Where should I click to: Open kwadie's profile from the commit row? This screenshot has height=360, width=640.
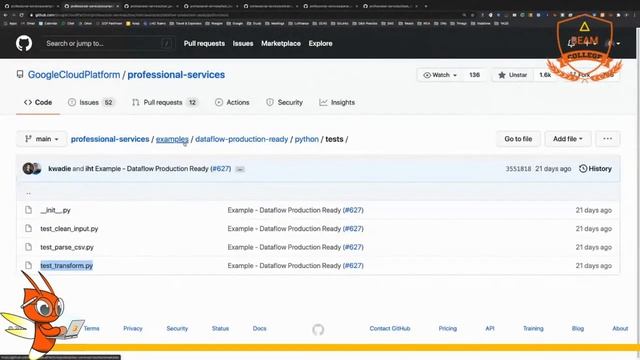point(60,169)
